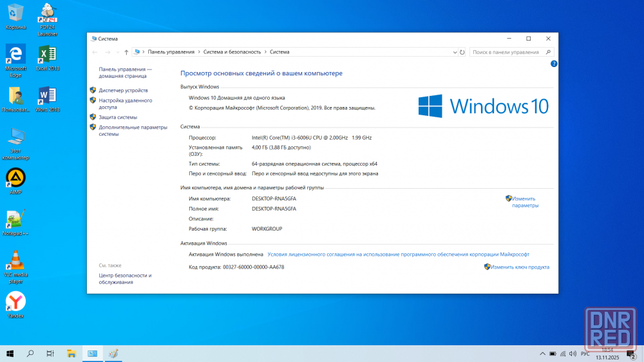Expand the address bar history dropdown
Viewport: 644px width, 362px height.
tap(453, 52)
